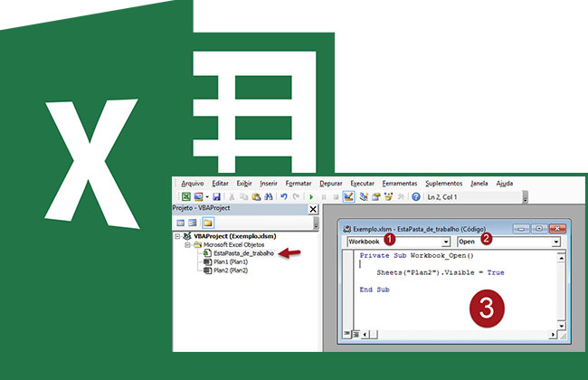Save the project with the floppy icon

coord(216,196)
